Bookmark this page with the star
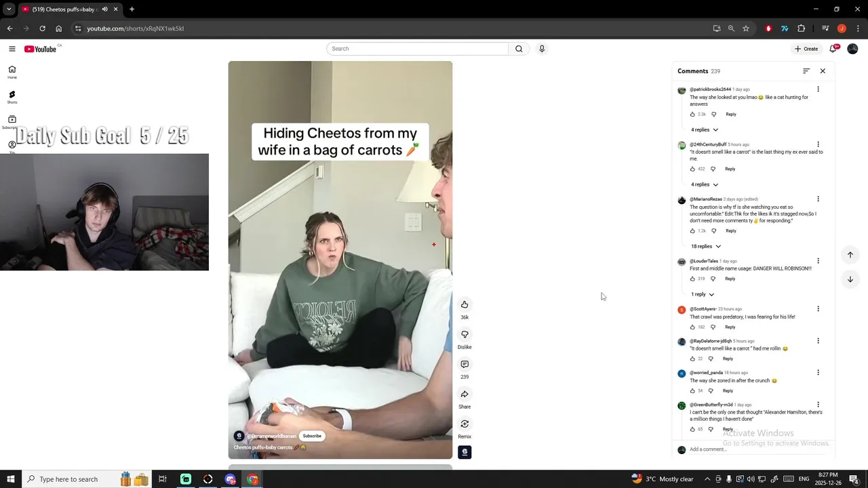 pos(746,28)
